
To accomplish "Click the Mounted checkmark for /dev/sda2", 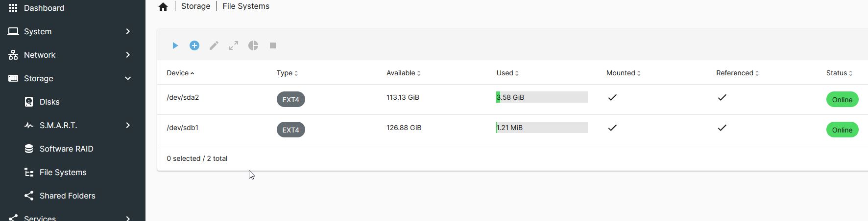I will coord(612,97).
